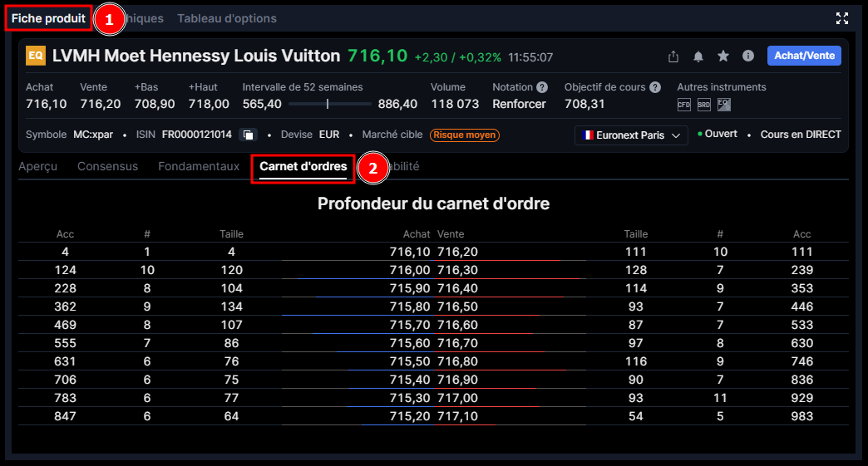868x466 pixels.
Task: Click the bid cumulative value 847
Action: [x=65, y=415]
